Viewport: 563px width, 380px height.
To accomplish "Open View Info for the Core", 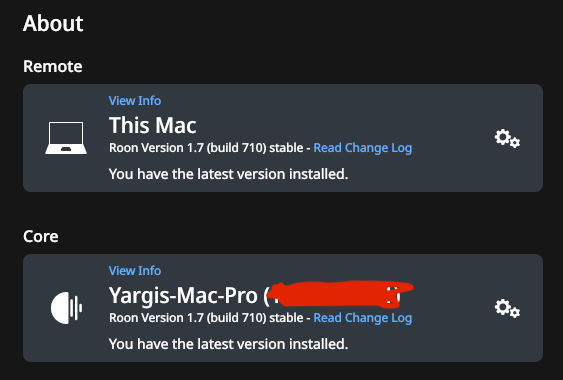I will pos(135,270).
